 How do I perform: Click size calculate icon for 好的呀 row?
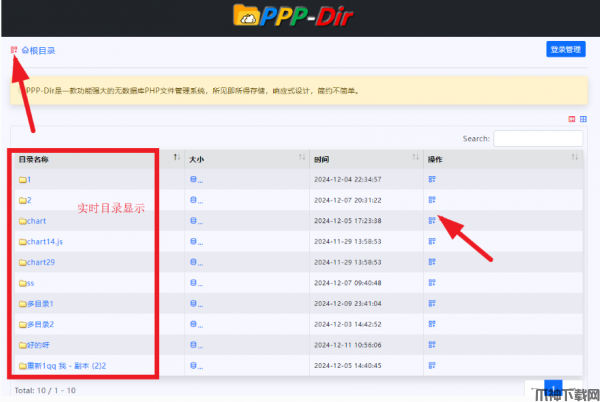point(196,345)
